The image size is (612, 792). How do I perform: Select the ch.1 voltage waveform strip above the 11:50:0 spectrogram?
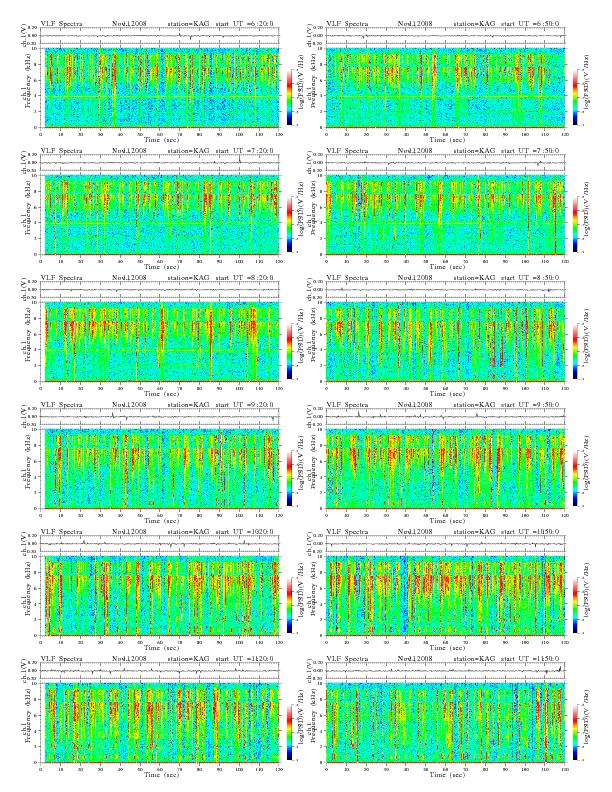tap(445, 671)
